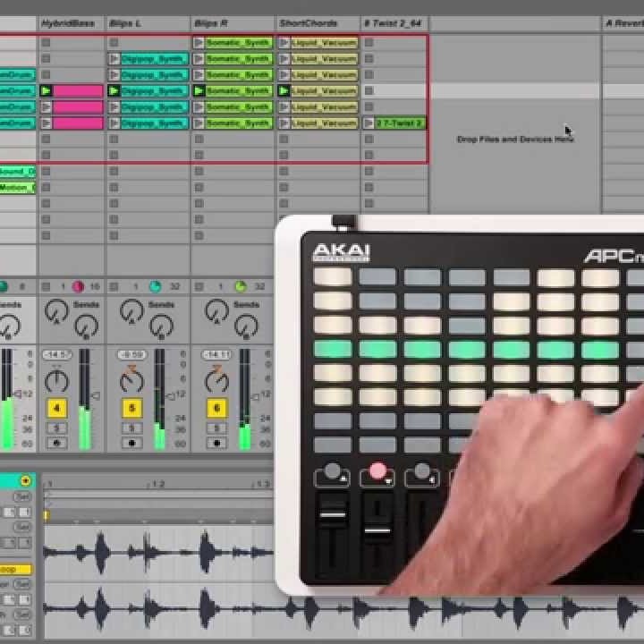Launch topmost Somatic_Synth clip in Blips R
The height and width of the screenshot is (644, 644).
199,43
